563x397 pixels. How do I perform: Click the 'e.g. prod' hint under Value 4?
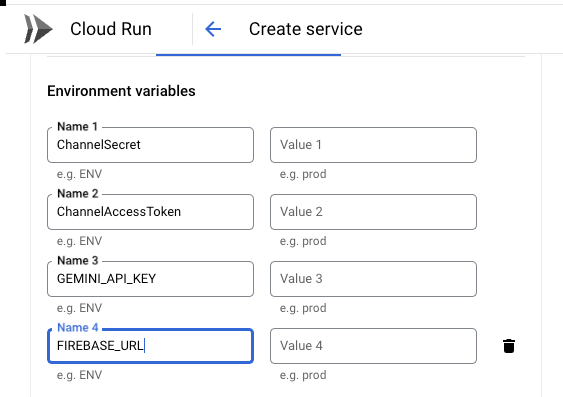click(303, 375)
